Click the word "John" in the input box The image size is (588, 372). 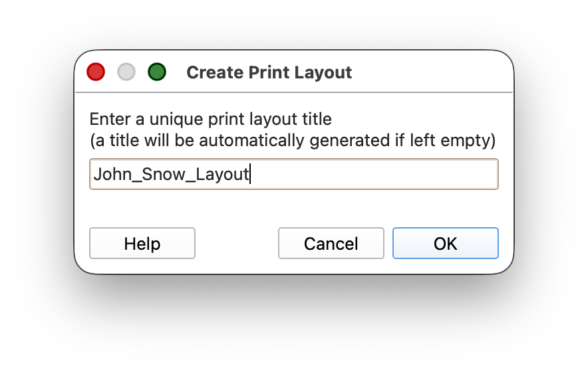point(109,175)
